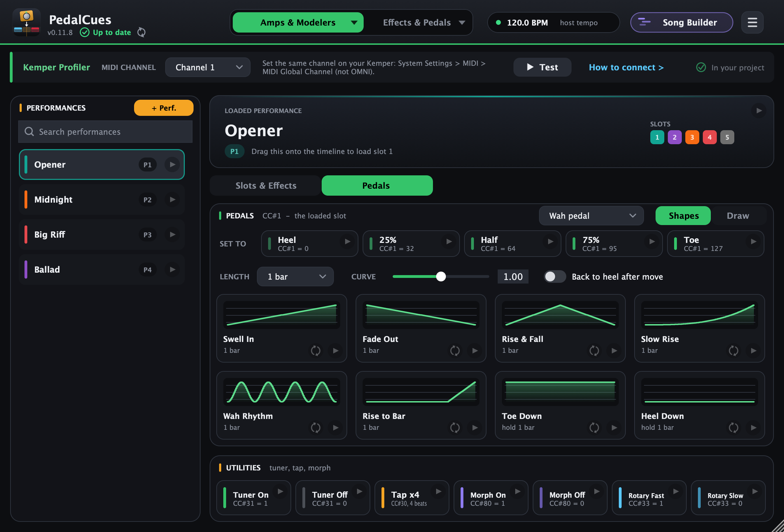Image resolution: width=784 pixels, height=532 pixels.
Task: Select slot 3 orange swatch
Action: tap(692, 137)
